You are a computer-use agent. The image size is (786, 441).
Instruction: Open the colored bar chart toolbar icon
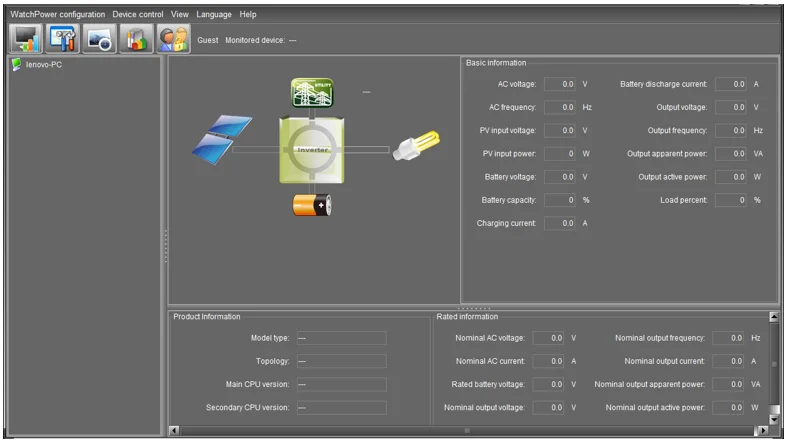[136, 38]
